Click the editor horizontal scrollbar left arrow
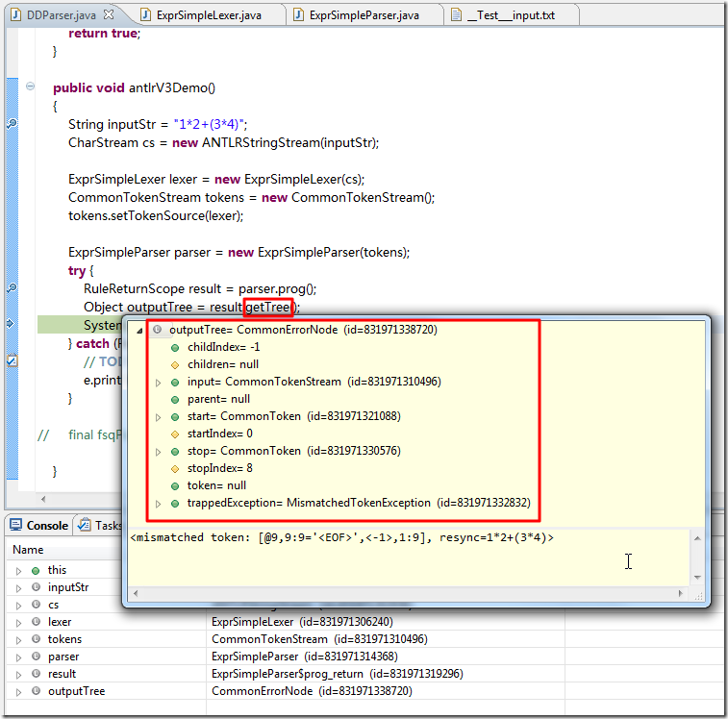 click(42, 499)
